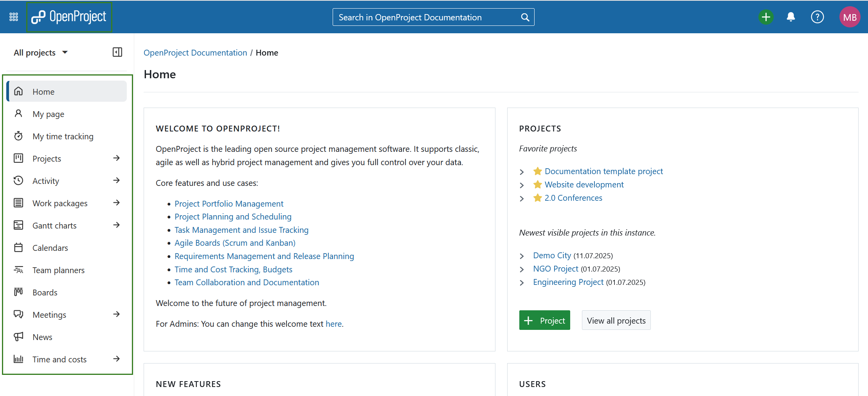Viewport: 868px width, 396px height.
Task: Click the Calendars icon
Action: click(18, 247)
